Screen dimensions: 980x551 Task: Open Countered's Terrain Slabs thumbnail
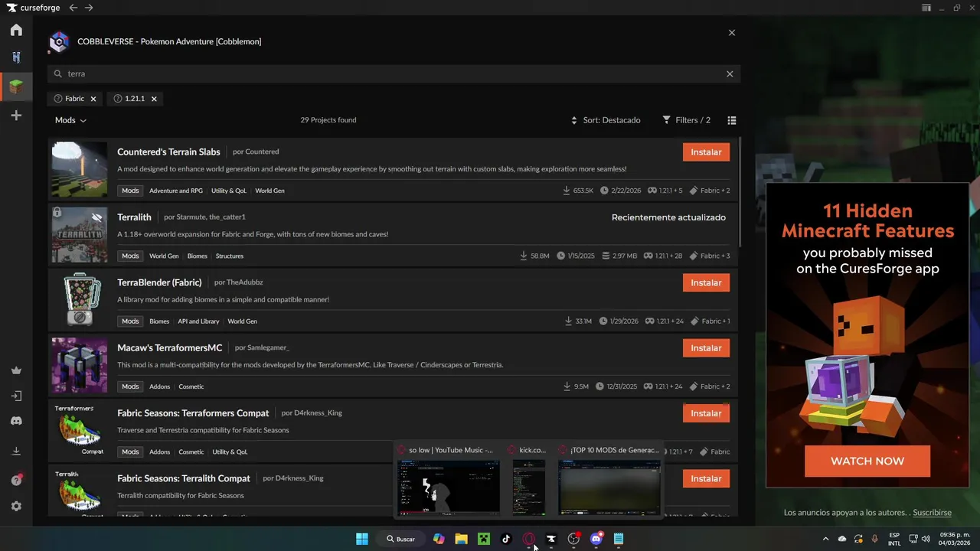pyautogui.click(x=80, y=170)
